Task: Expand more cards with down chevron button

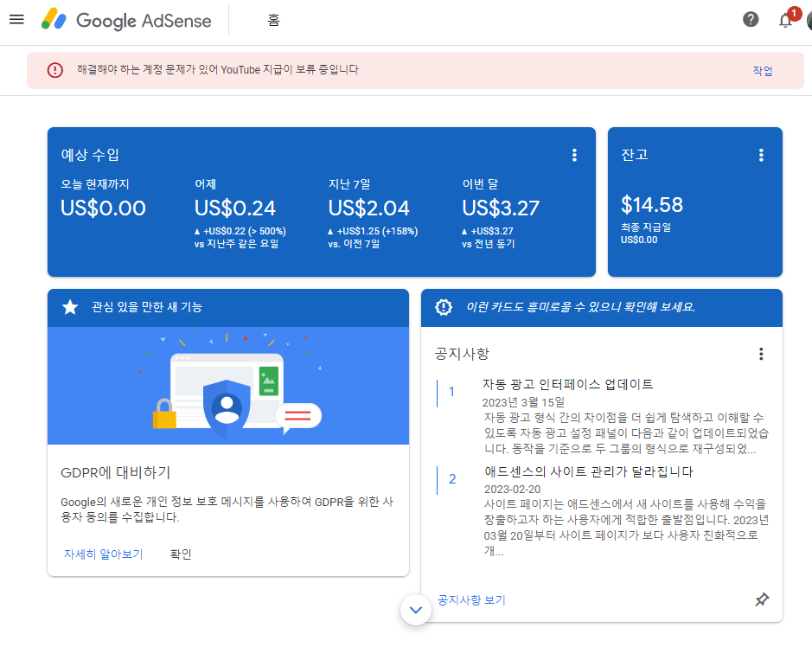Action: point(416,610)
